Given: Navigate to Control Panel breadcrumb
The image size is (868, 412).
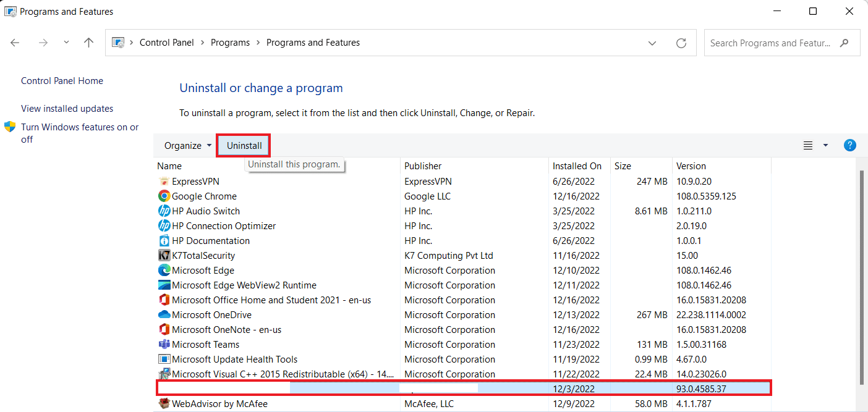Looking at the screenshot, I should point(167,43).
